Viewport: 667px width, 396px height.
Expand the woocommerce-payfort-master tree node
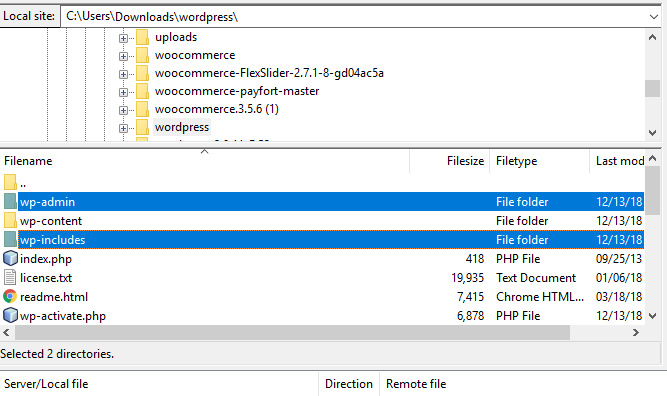(x=123, y=92)
